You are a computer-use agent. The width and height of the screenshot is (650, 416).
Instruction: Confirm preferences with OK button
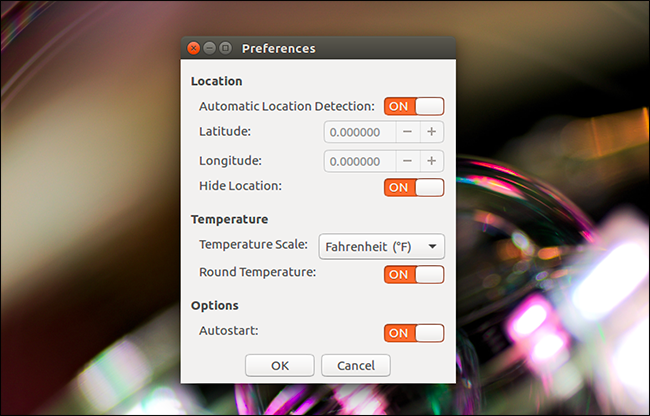[x=280, y=365]
